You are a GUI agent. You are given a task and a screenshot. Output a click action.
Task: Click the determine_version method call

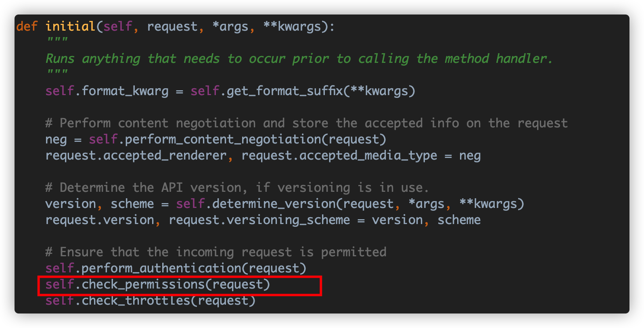pos(350,204)
